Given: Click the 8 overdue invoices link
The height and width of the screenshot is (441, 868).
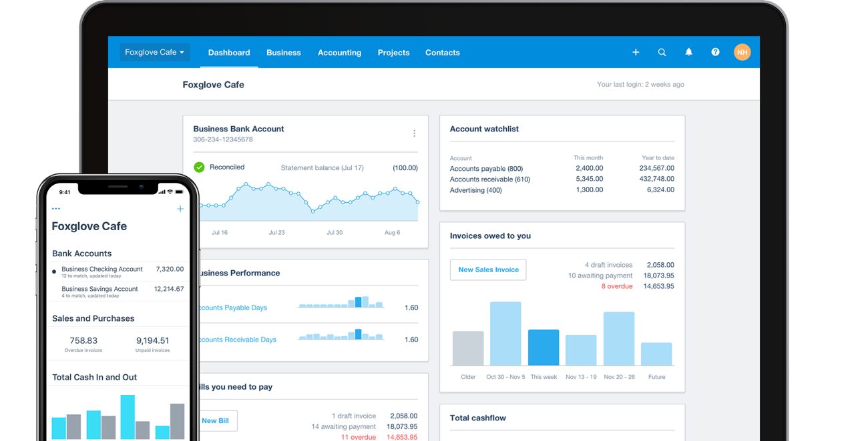Looking at the screenshot, I should click(x=616, y=286).
